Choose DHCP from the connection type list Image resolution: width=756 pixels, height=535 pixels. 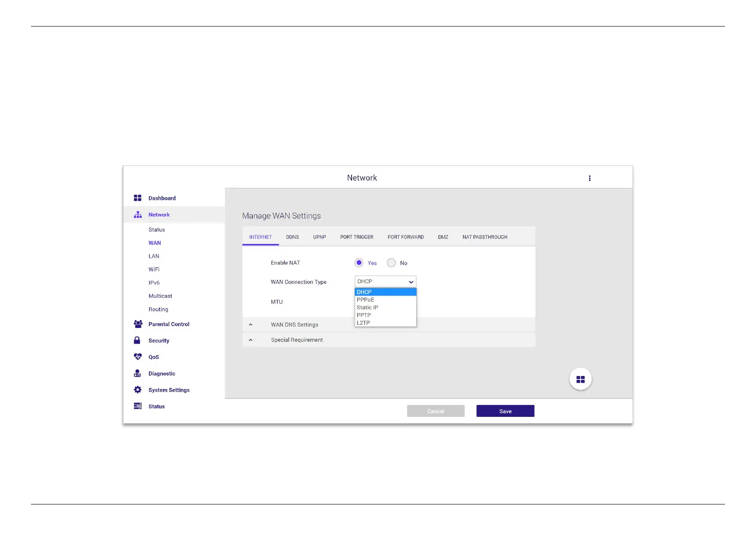(386, 292)
